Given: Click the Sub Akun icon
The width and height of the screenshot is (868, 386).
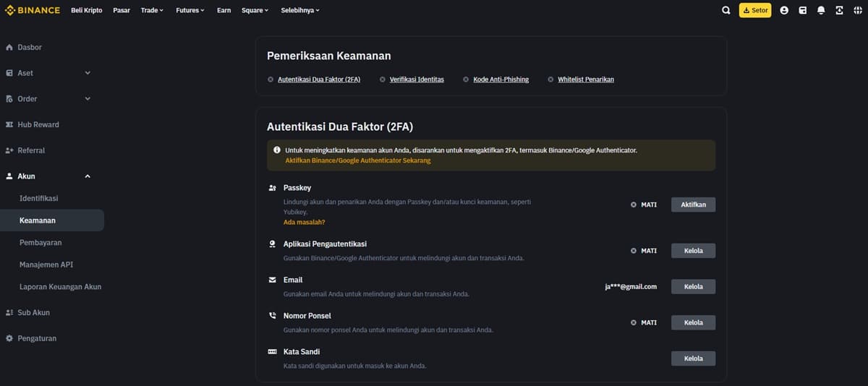Looking at the screenshot, I should coord(9,312).
